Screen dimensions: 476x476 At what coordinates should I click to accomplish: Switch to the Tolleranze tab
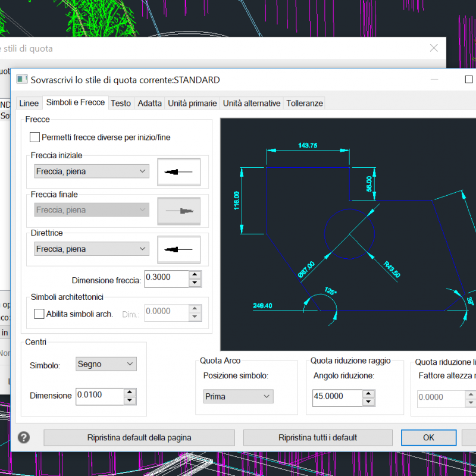305,103
